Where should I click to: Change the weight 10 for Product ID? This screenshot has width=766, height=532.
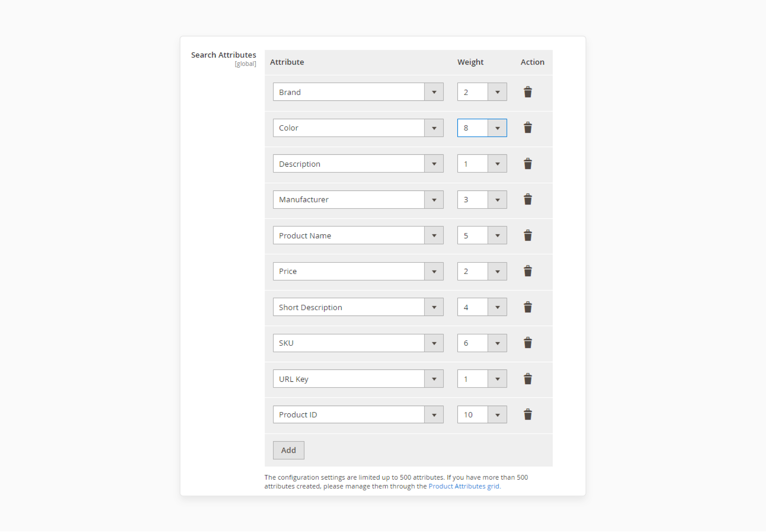tap(482, 415)
